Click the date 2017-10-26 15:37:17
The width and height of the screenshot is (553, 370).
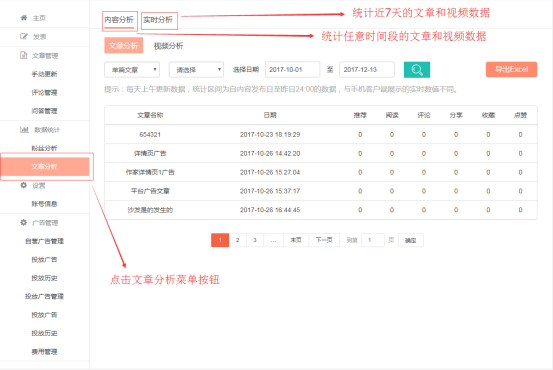(x=270, y=191)
